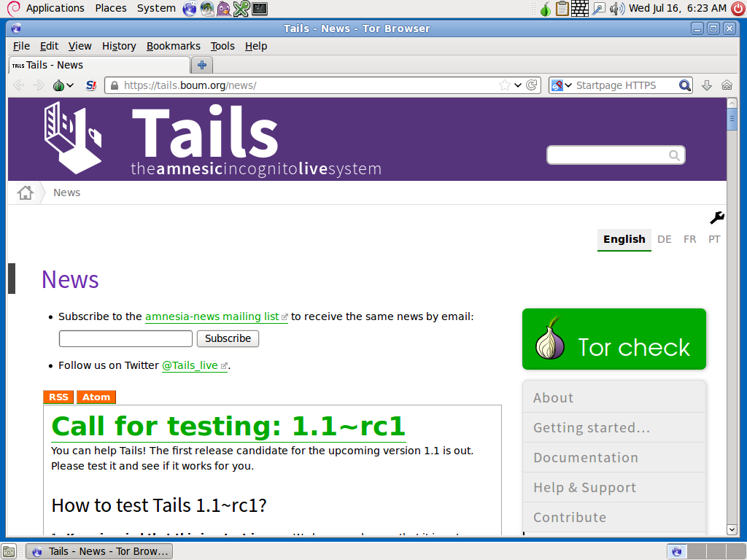
Task: Click the padlock site identity icon
Action: pyautogui.click(x=115, y=85)
